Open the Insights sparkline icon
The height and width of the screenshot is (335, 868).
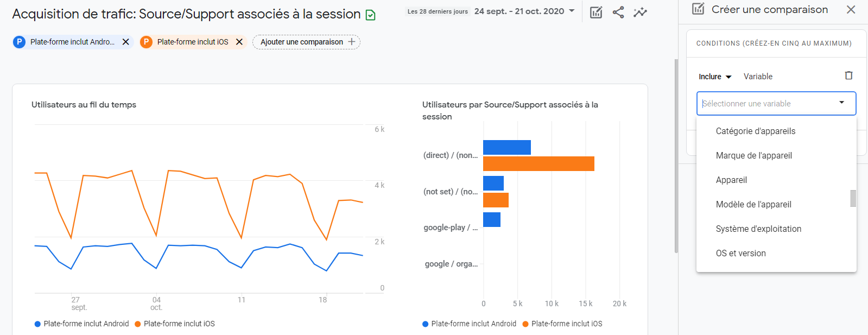641,12
